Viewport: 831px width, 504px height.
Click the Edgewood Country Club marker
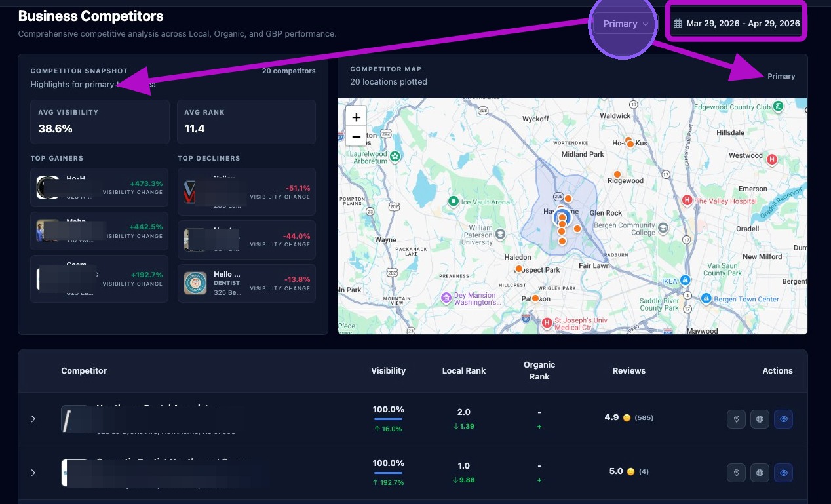777,106
